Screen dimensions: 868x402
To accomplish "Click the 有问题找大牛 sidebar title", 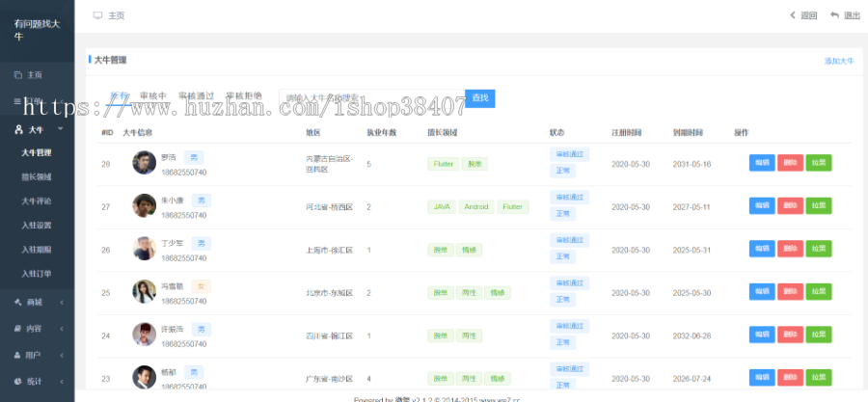I will (x=38, y=30).
